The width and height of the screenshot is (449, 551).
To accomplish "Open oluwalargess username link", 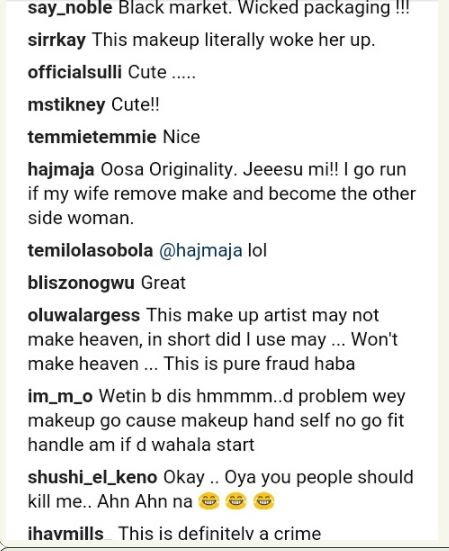I will pyautogui.click(x=84, y=316).
